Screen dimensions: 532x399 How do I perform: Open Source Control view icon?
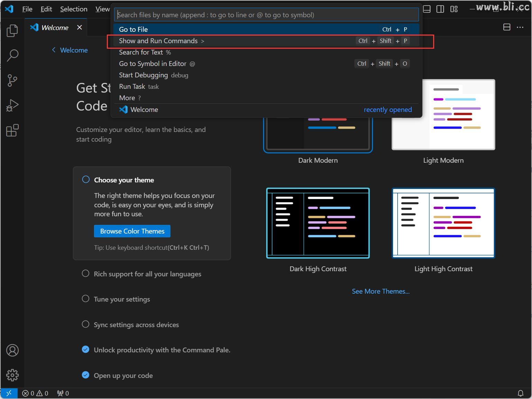click(12, 80)
